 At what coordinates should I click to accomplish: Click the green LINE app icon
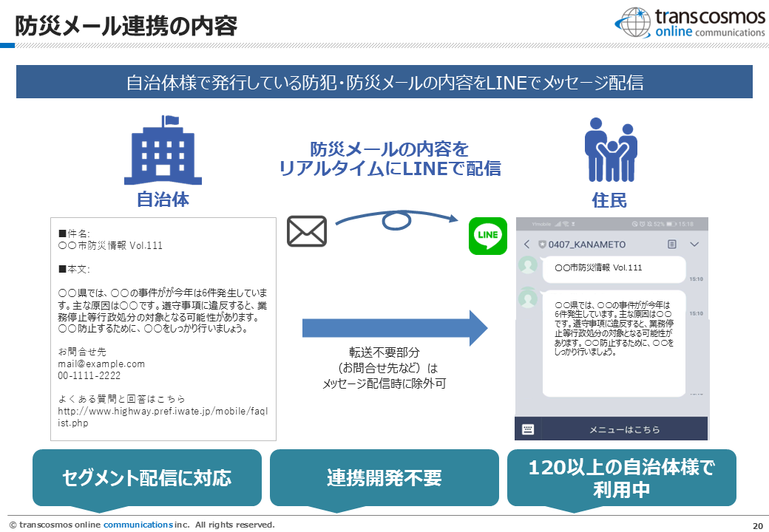tap(487, 236)
